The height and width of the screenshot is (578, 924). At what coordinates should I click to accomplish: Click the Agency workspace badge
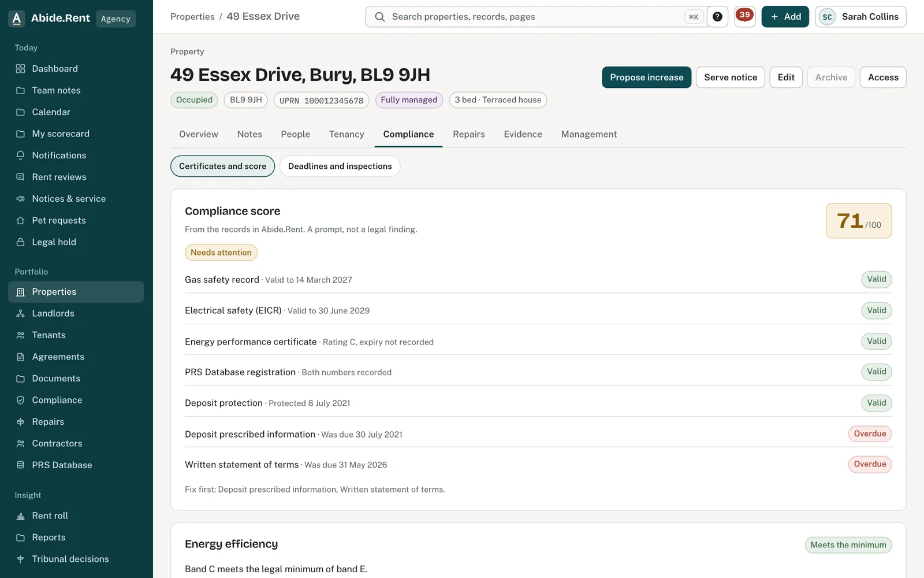(115, 18)
